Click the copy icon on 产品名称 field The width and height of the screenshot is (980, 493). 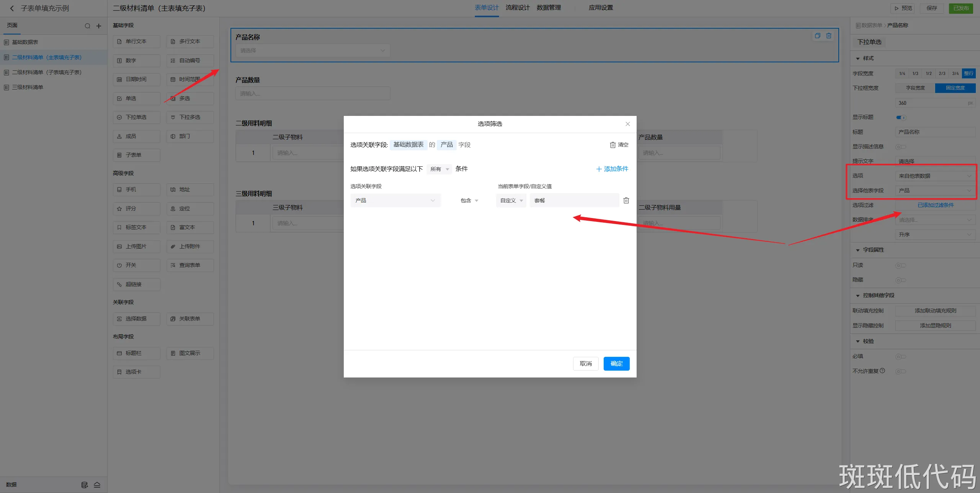pyautogui.click(x=817, y=36)
